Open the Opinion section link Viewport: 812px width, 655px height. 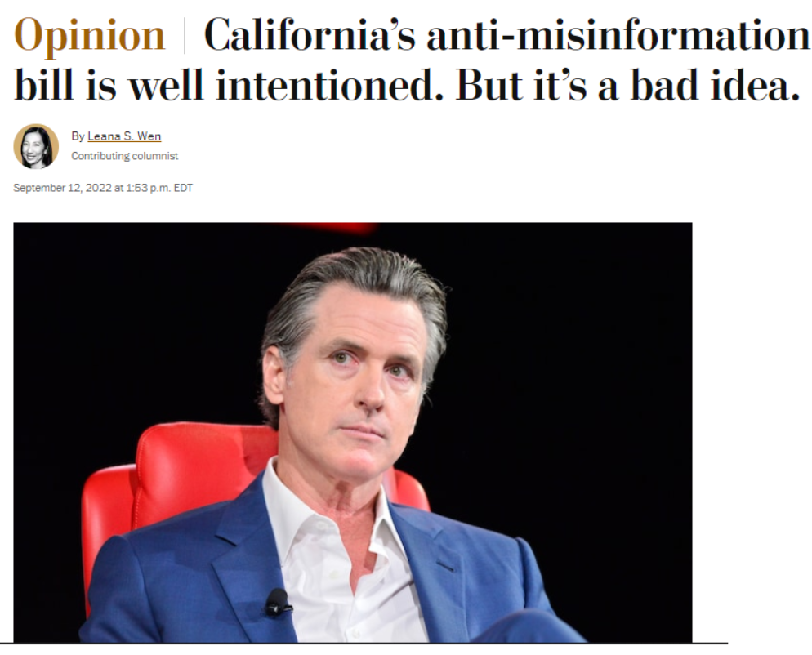[90, 35]
